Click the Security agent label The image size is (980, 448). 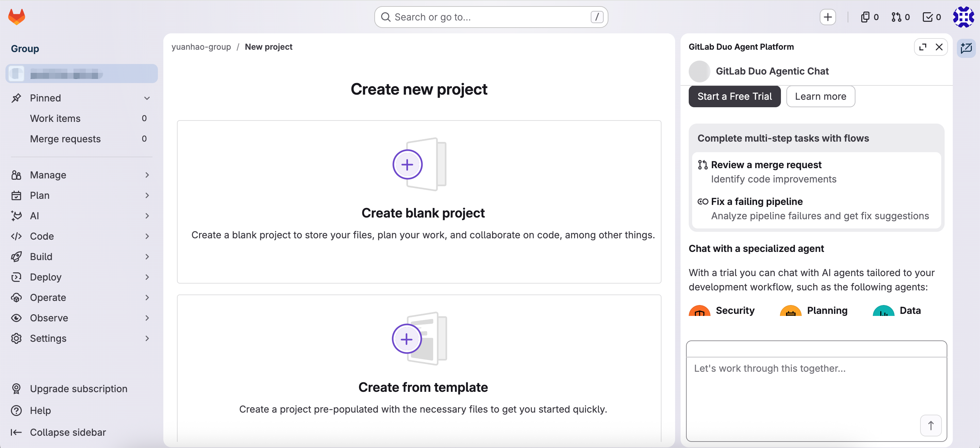point(735,310)
